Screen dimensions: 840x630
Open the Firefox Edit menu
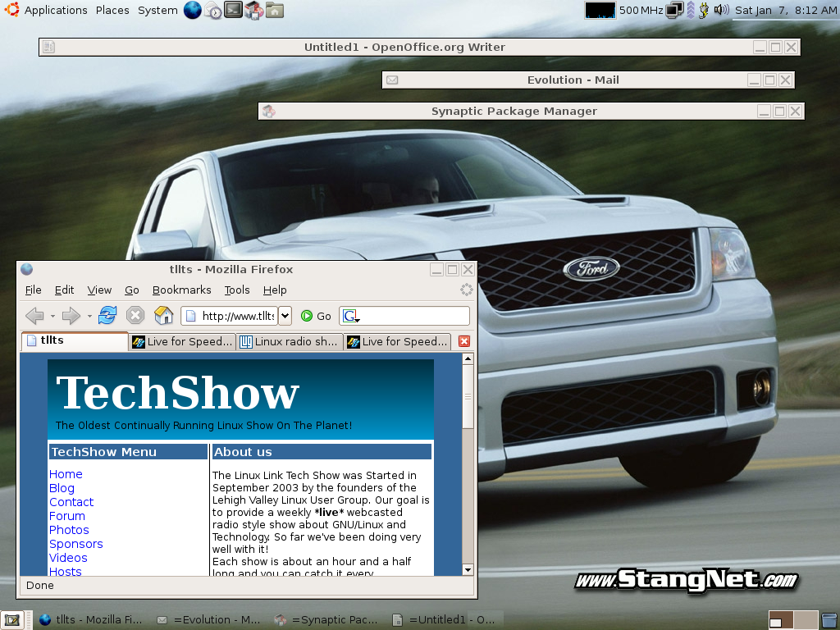tap(64, 290)
